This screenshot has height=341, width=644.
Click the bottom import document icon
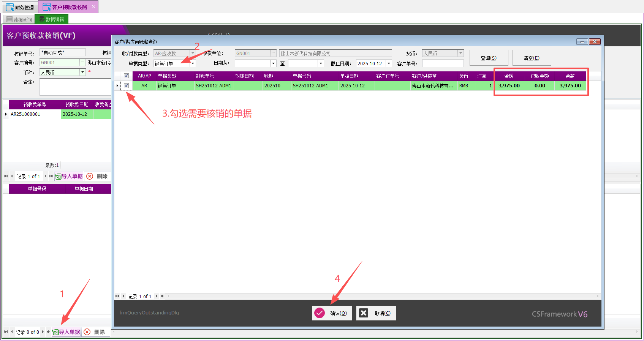pyautogui.click(x=55, y=332)
